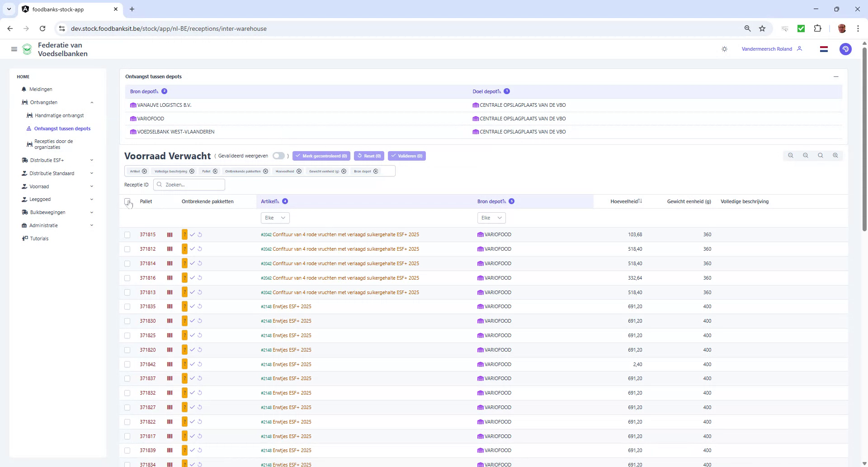Screen dimensions: 868x467
Task: Open the Recepties door de organizaties page
Action: pos(53,144)
